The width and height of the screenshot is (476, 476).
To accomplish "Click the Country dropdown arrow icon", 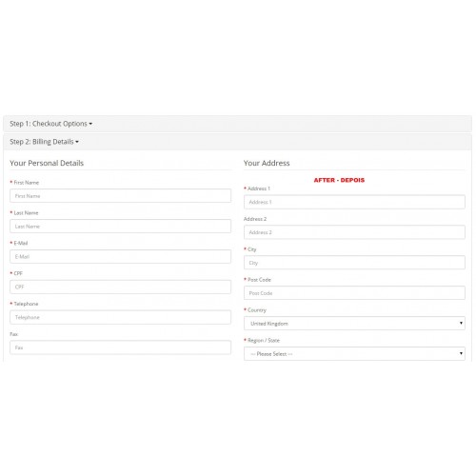I will click(461, 324).
